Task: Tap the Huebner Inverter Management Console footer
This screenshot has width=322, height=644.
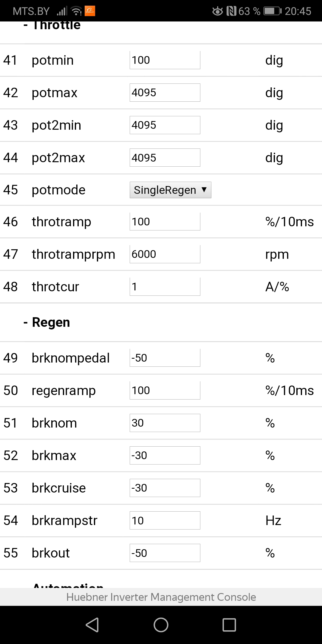Action: 161,597
